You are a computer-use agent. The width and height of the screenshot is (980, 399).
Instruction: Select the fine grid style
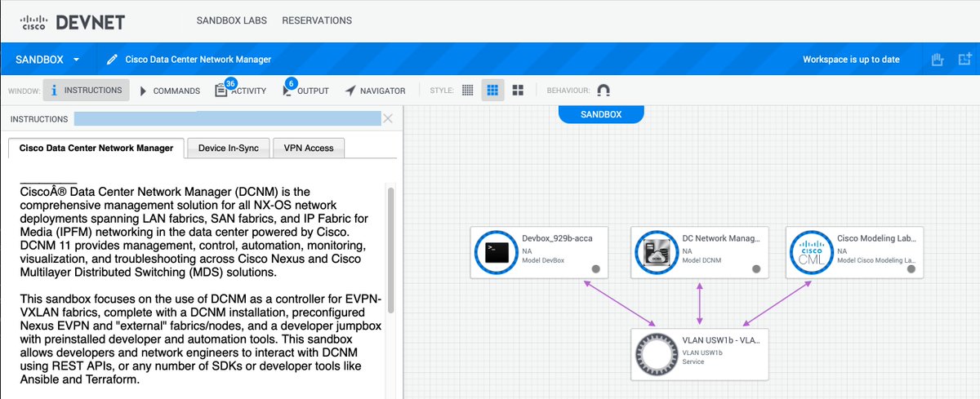467,91
